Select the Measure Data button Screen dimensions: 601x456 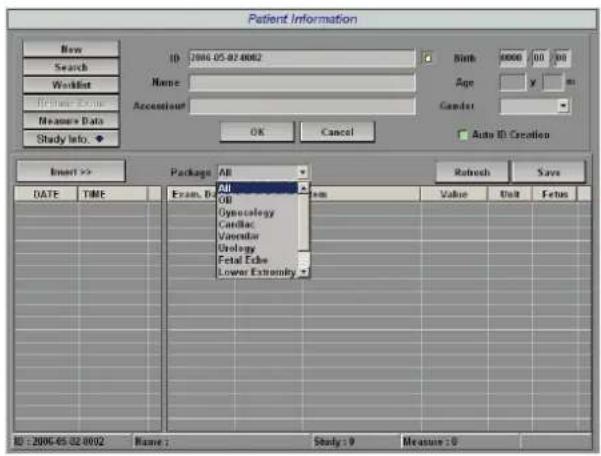(x=71, y=121)
